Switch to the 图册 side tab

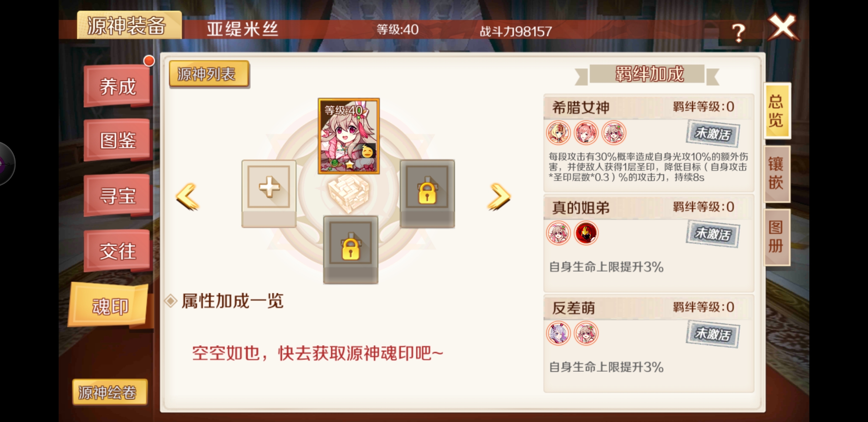[776, 237]
